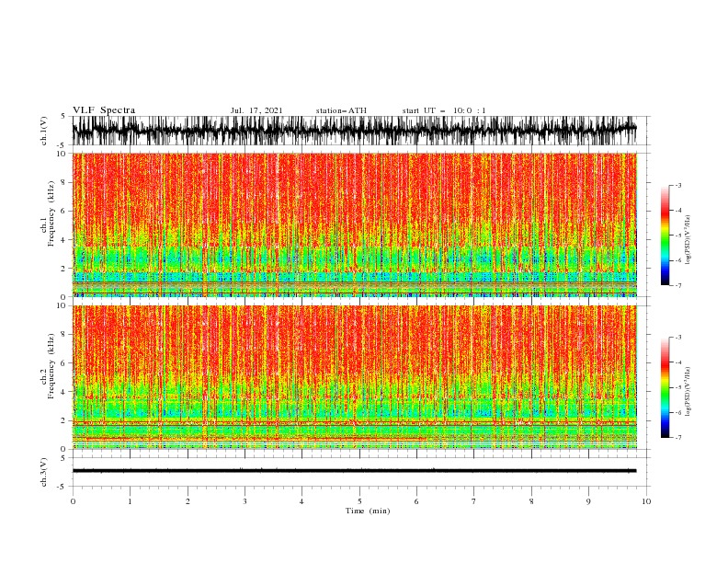Click the log(PSD) label beside ch.2 color bar
This screenshot has width=728, height=563.
click(688, 392)
